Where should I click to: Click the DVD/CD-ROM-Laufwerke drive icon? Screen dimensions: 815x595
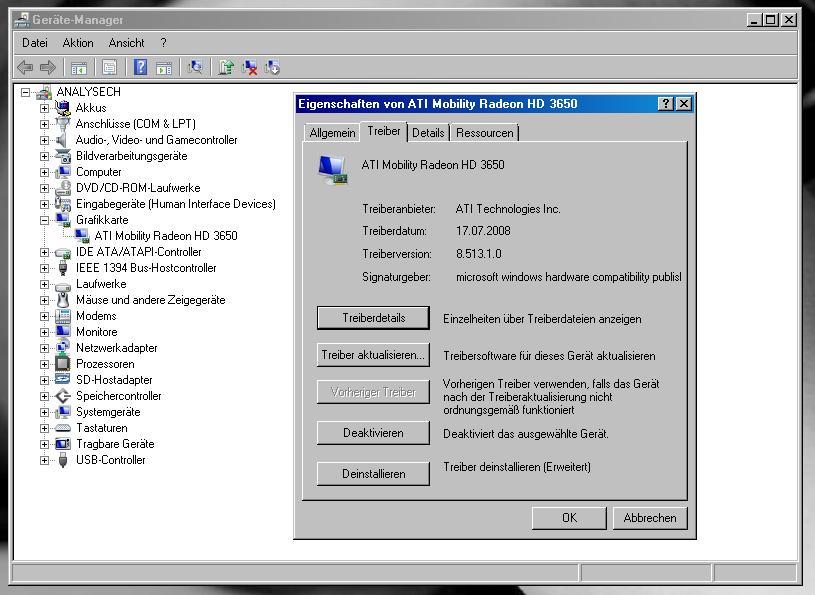[62, 188]
